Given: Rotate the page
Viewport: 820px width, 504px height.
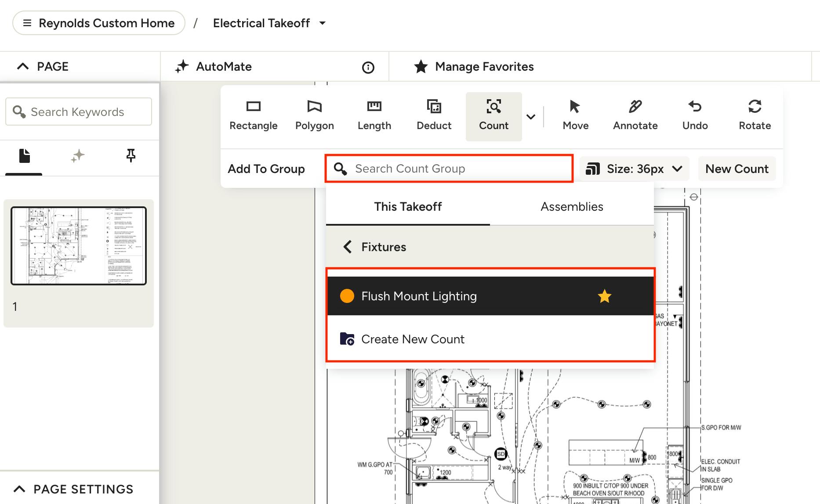Looking at the screenshot, I should (x=755, y=115).
